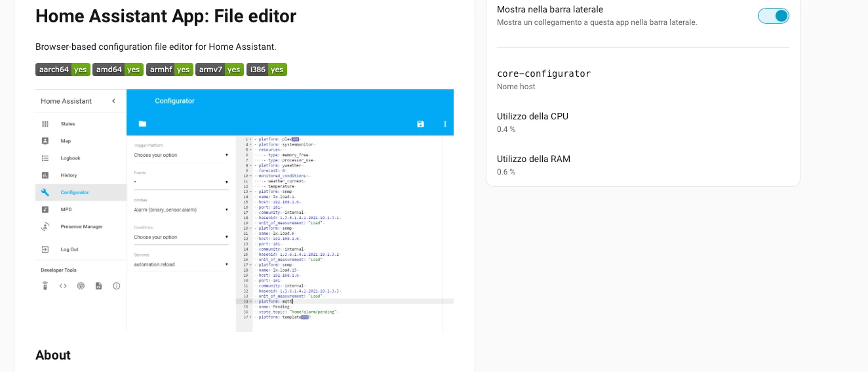Screen dimensions: 868x372
Task: Click the '0.6 %' RAM value
Action: [506, 172]
